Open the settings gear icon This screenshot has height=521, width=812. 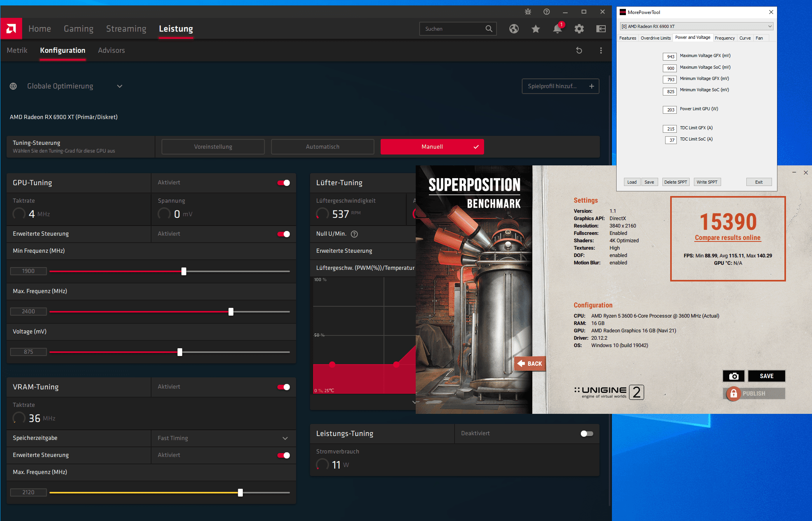[x=579, y=29]
